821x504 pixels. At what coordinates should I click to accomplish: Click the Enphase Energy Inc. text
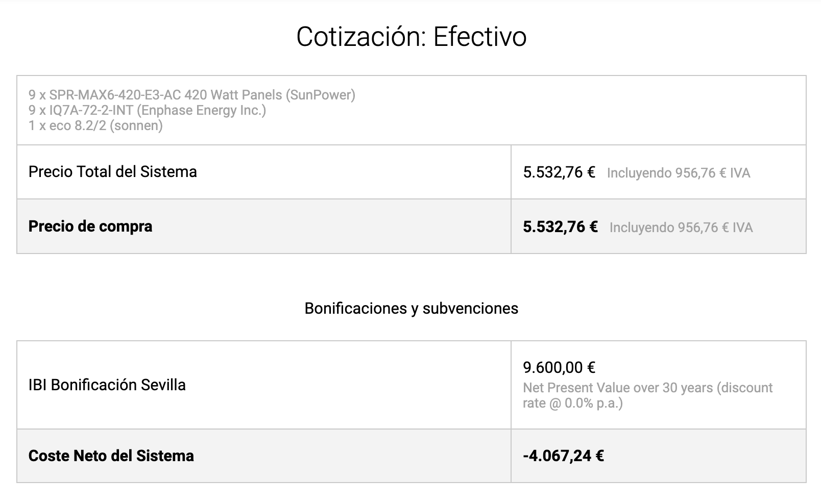click(x=201, y=110)
